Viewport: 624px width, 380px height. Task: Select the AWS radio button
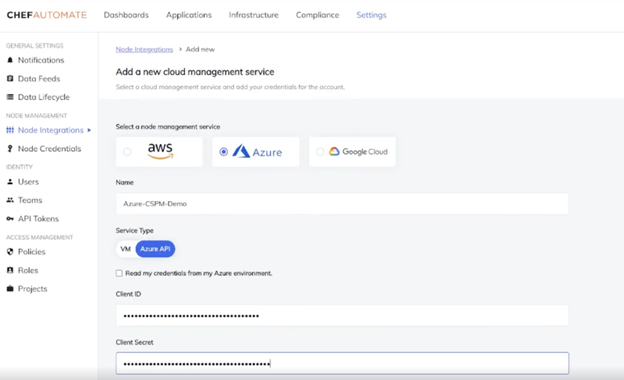point(127,152)
